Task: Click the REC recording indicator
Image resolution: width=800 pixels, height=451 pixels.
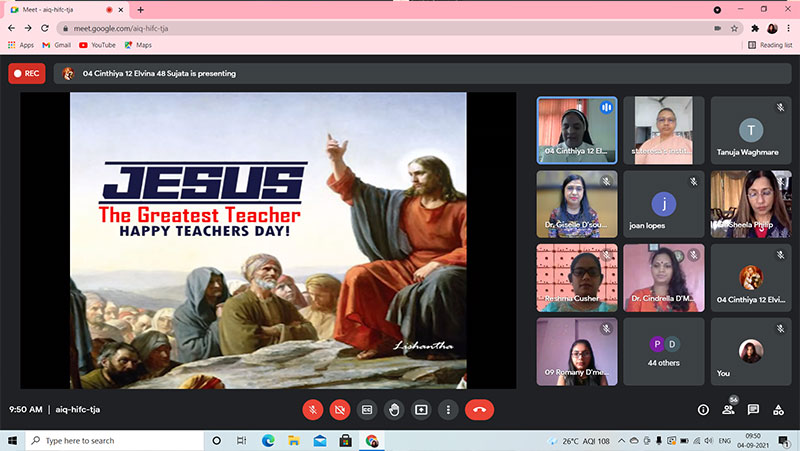Action: pos(27,73)
